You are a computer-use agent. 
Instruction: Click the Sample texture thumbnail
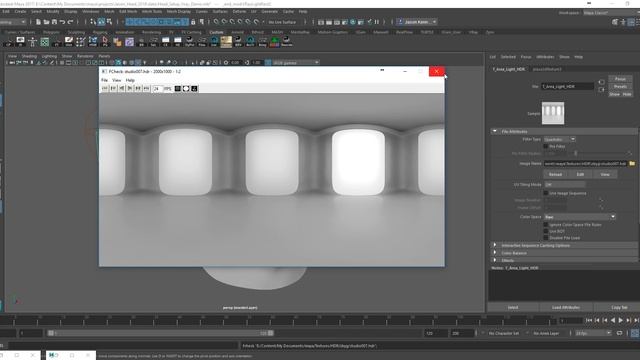click(x=553, y=113)
